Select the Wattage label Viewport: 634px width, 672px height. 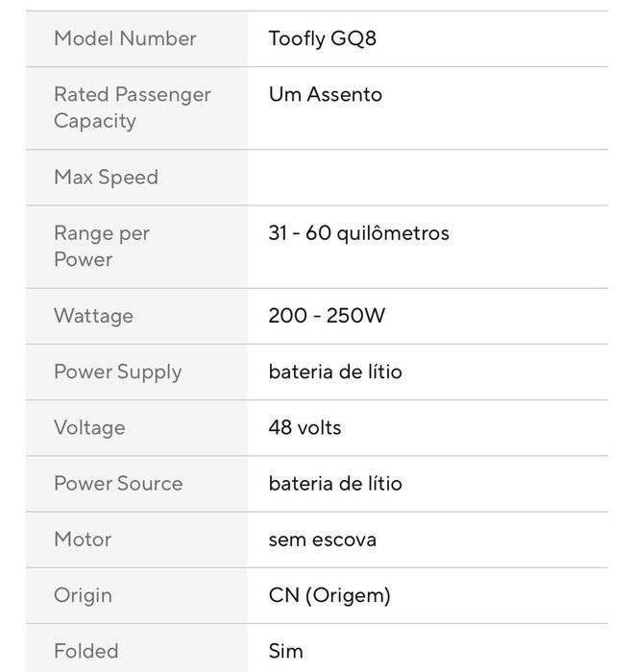tap(93, 316)
